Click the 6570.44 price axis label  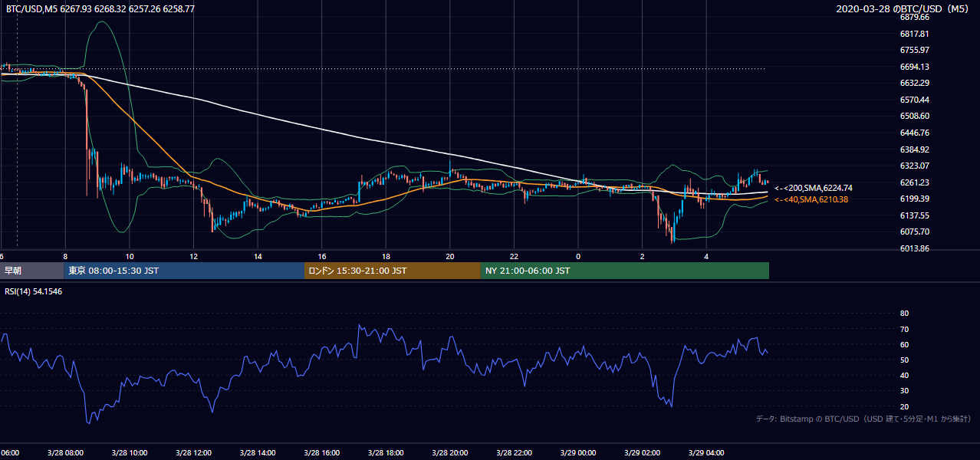[x=914, y=100]
